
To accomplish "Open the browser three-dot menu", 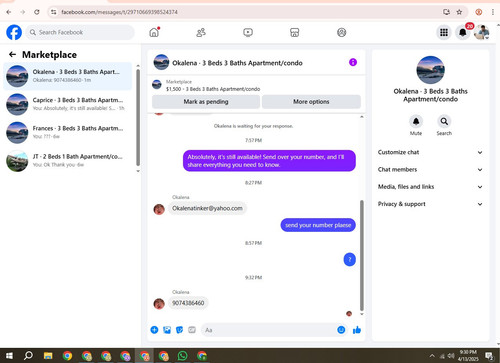I will pyautogui.click(x=493, y=12).
